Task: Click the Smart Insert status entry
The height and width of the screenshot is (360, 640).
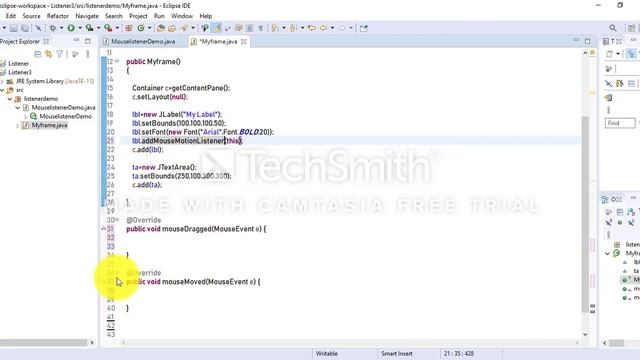Action: [396, 353]
